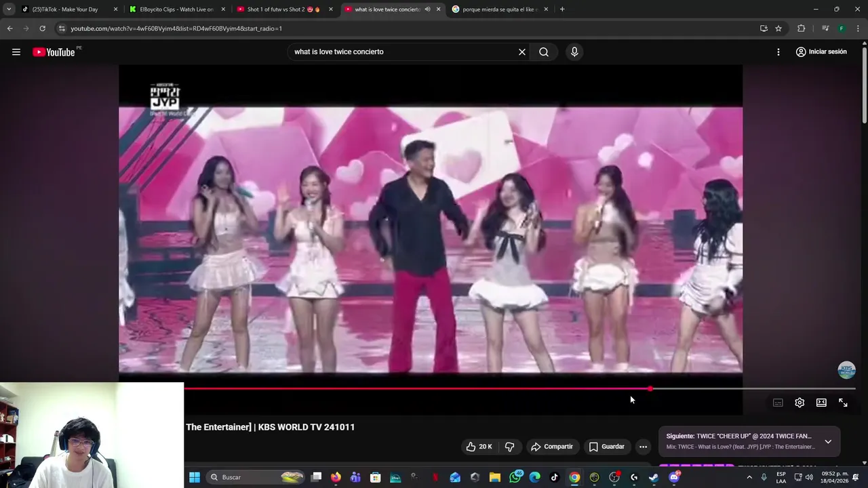This screenshot has width=868, height=488.
Task: Seek on the red video progress bar
Action: pos(417,389)
